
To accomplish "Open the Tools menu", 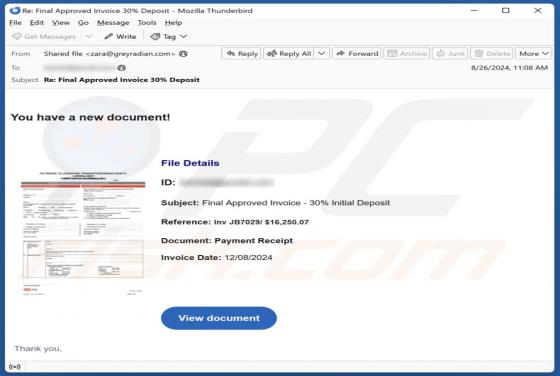I will click(x=147, y=23).
